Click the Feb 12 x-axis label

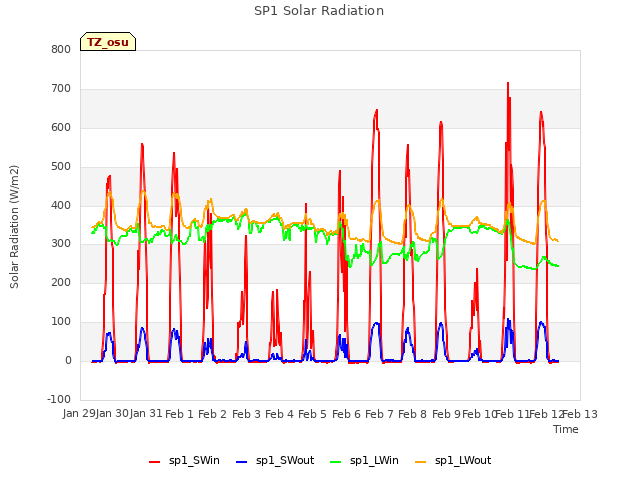[x=546, y=414]
